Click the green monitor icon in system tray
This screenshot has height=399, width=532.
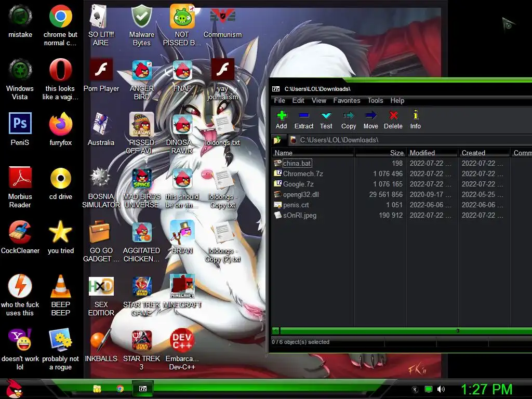429,389
